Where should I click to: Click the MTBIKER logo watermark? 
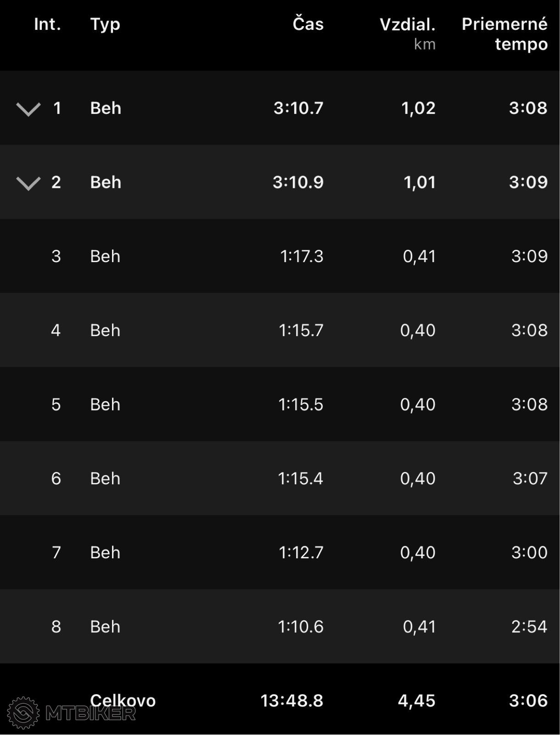pos(72,713)
